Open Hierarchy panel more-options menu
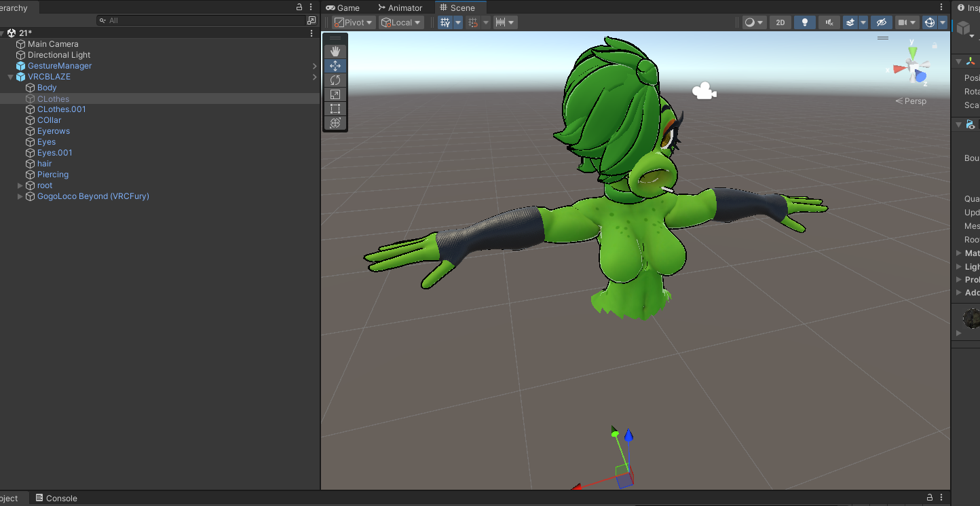980x506 pixels. point(312,7)
